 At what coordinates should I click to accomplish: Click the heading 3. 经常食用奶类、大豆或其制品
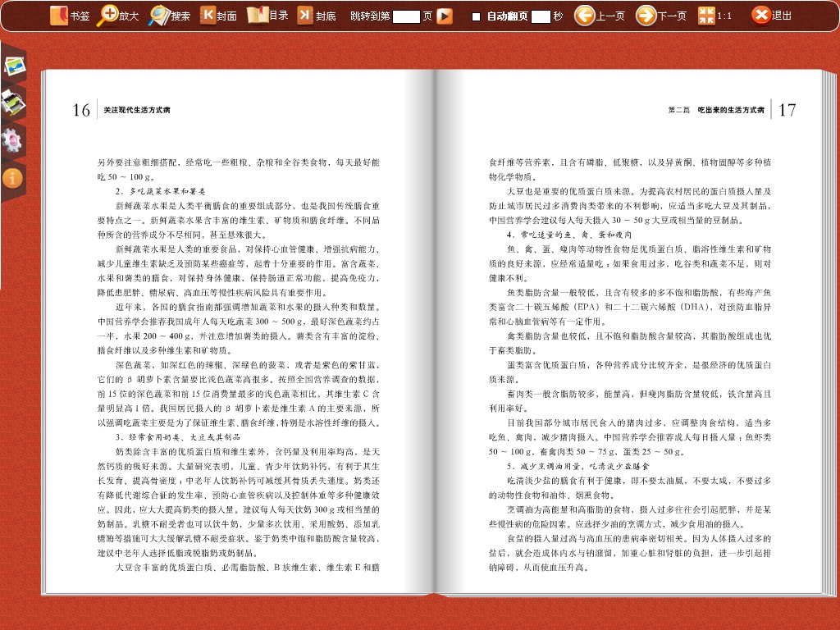click(x=177, y=437)
